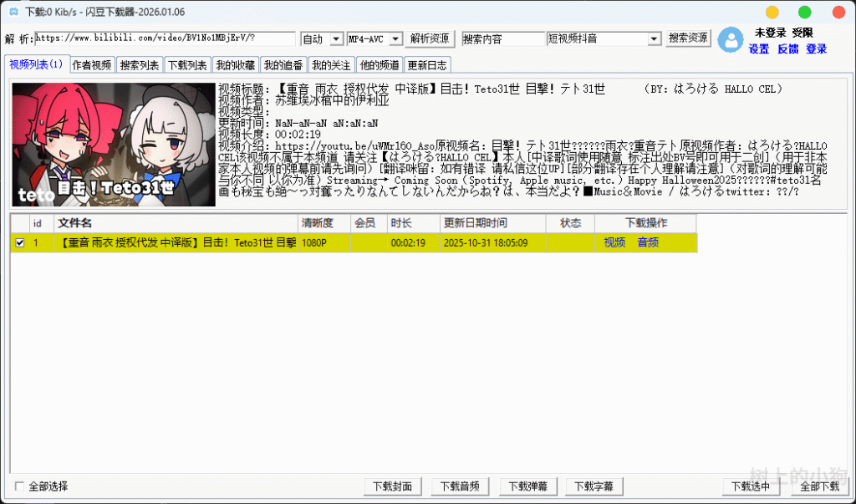The image size is (856, 504).
Task: Click the 下载封面 button
Action: (x=392, y=486)
